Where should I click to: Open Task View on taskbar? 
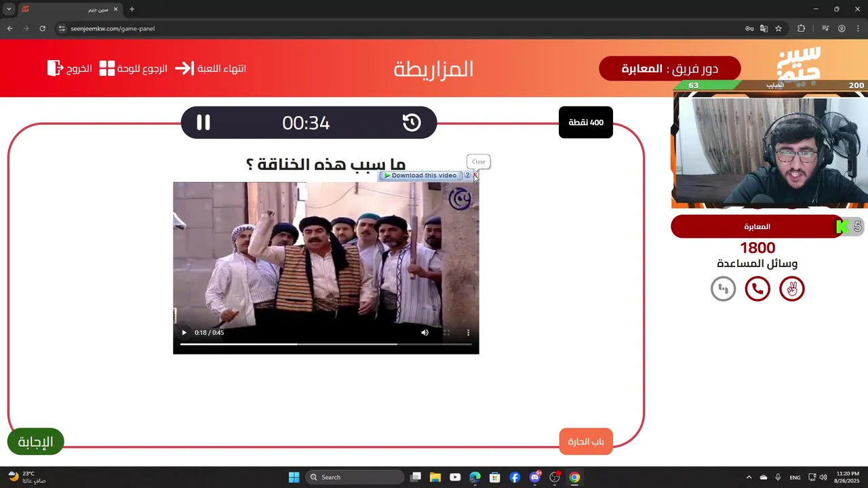click(416, 477)
